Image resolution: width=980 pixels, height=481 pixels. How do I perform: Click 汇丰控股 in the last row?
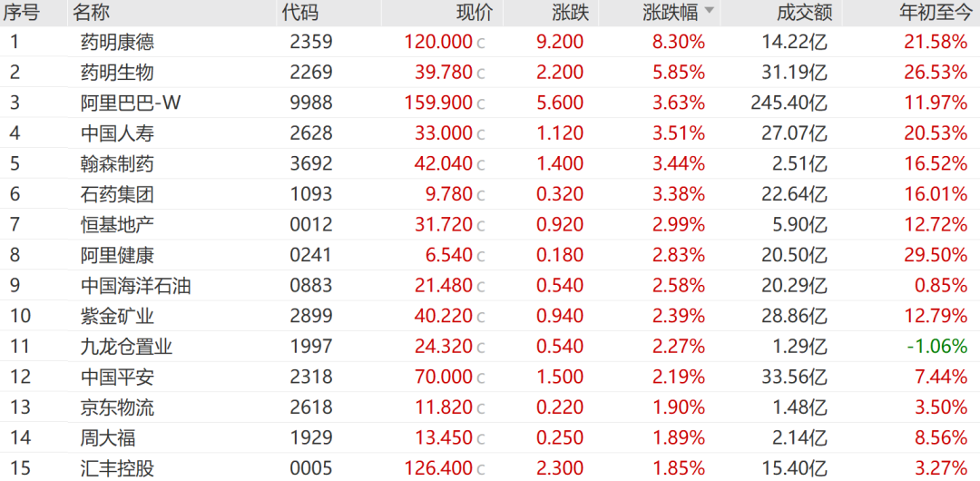(117, 468)
